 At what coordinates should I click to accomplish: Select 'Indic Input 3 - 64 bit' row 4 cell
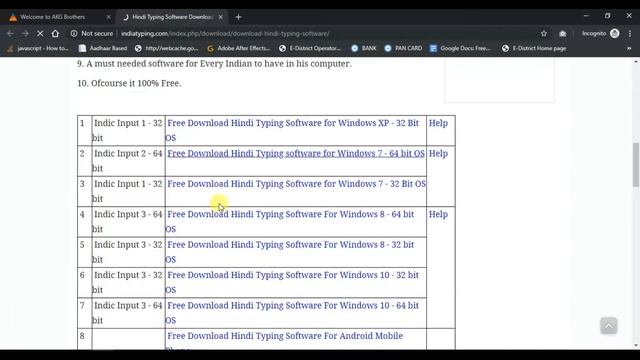click(128, 222)
